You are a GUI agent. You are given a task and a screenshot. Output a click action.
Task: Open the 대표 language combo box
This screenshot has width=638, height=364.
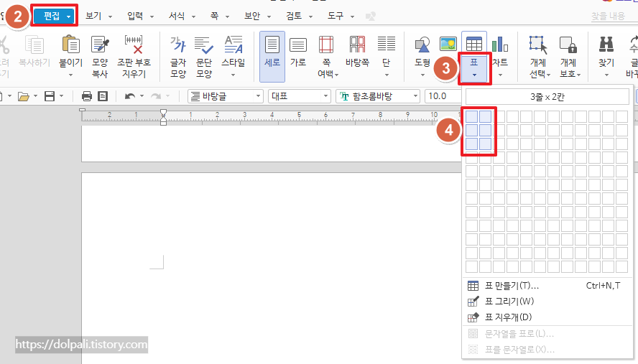[299, 96]
